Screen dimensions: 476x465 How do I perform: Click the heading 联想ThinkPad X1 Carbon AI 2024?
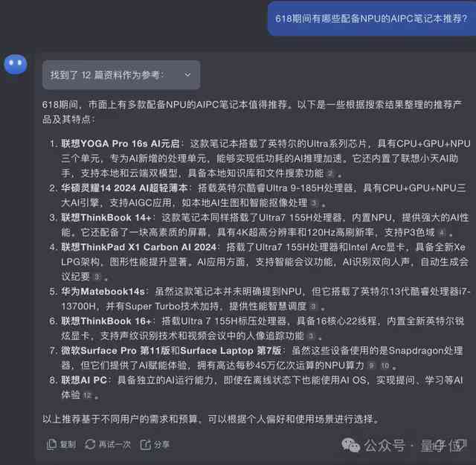(x=139, y=247)
